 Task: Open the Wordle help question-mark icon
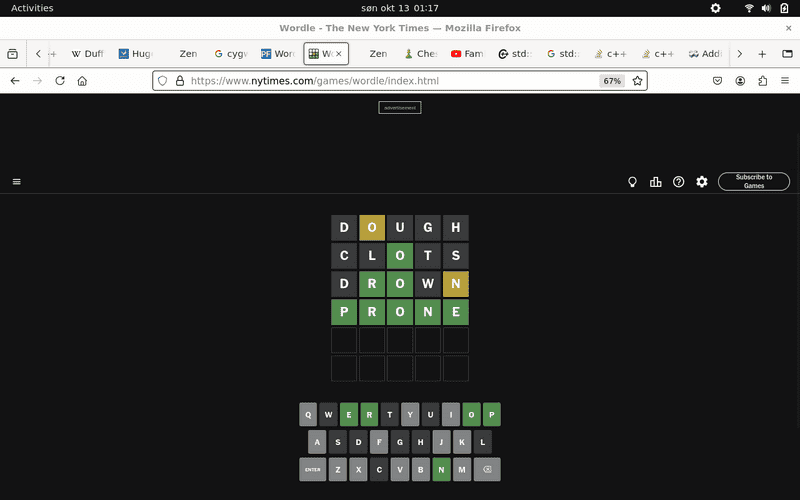(679, 182)
